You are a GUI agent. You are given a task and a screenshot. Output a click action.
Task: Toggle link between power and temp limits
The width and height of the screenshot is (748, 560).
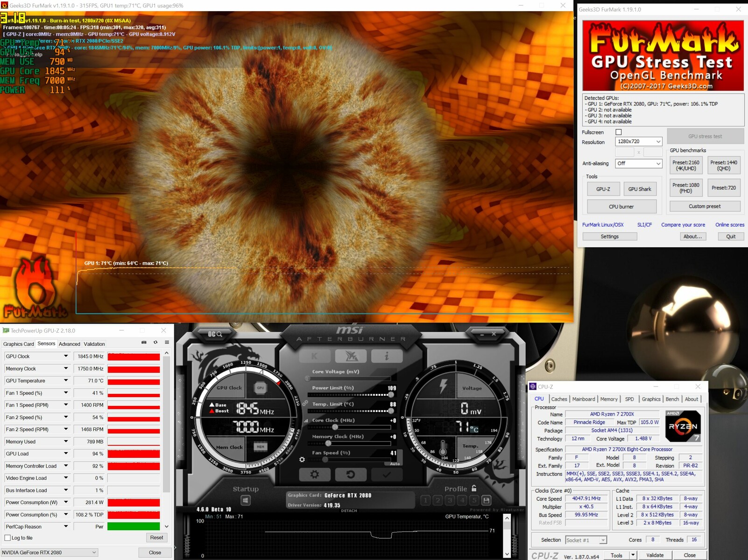click(x=305, y=402)
